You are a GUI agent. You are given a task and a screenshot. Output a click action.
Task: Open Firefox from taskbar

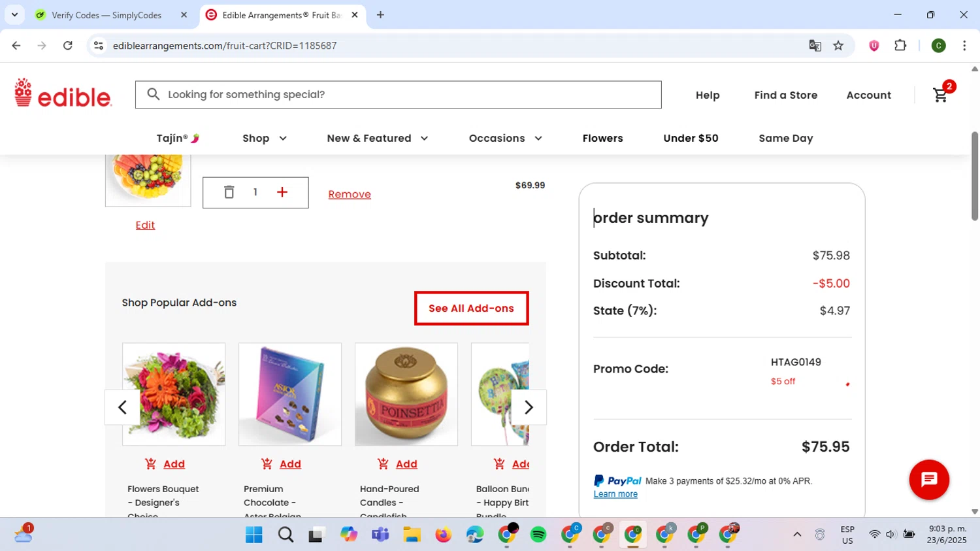click(444, 535)
